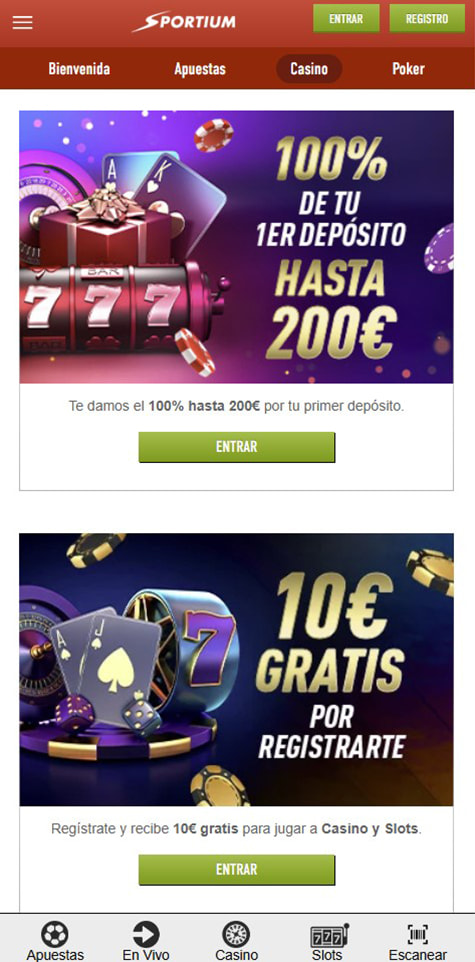
Task: Open the Slots machine icon
Action: [328, 935]
